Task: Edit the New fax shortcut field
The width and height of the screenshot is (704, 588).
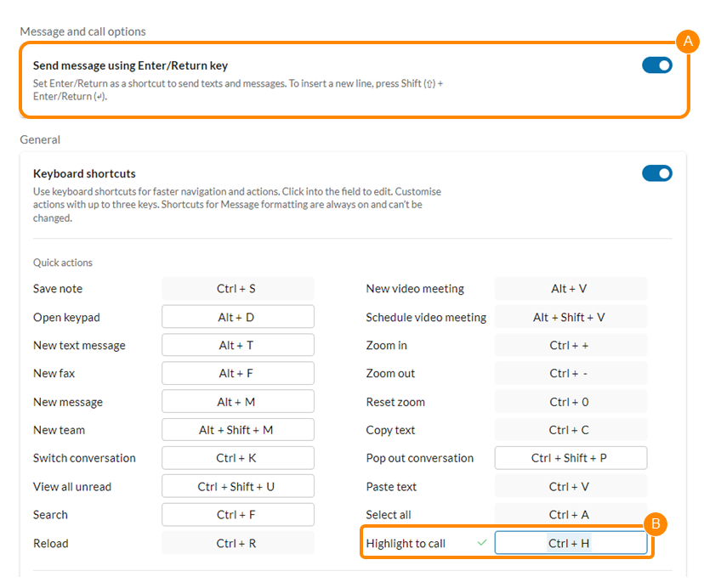Action: pos(237,373)
